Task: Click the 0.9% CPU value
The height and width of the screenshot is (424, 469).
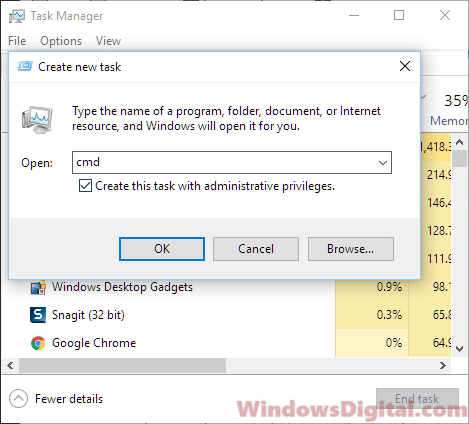Action: click(x=389, y=287)
